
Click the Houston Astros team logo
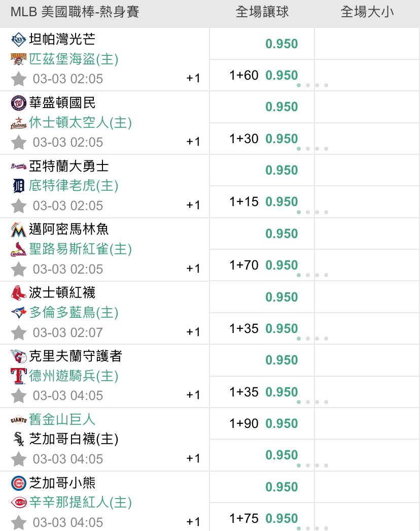[x=18, y=123]
